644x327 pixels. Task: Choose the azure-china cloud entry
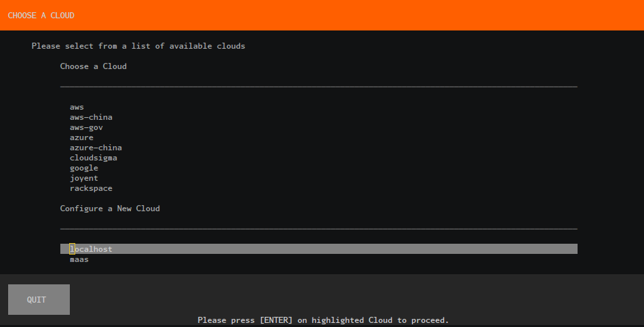(96, 148)
